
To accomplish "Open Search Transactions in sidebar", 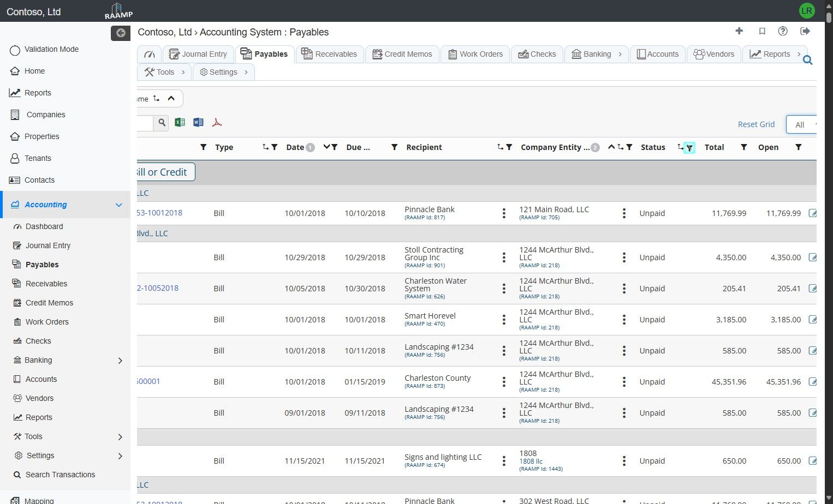I will tap(60, 475).
